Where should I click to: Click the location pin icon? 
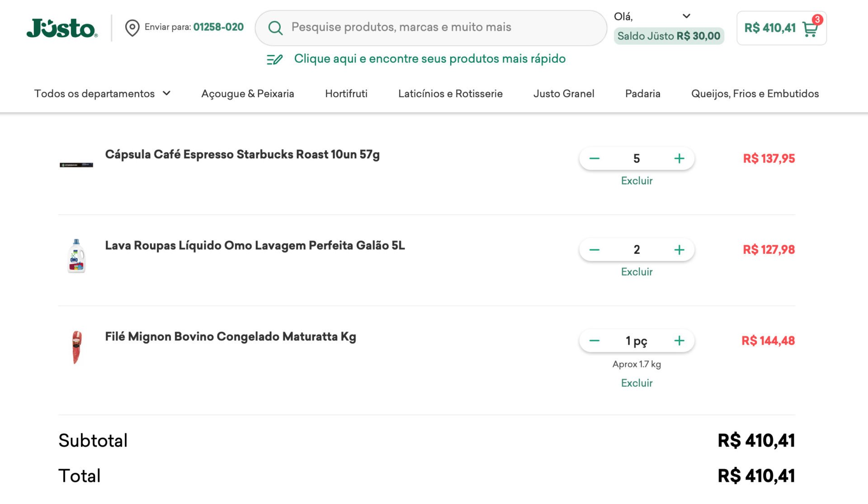[x=132, y=28]
